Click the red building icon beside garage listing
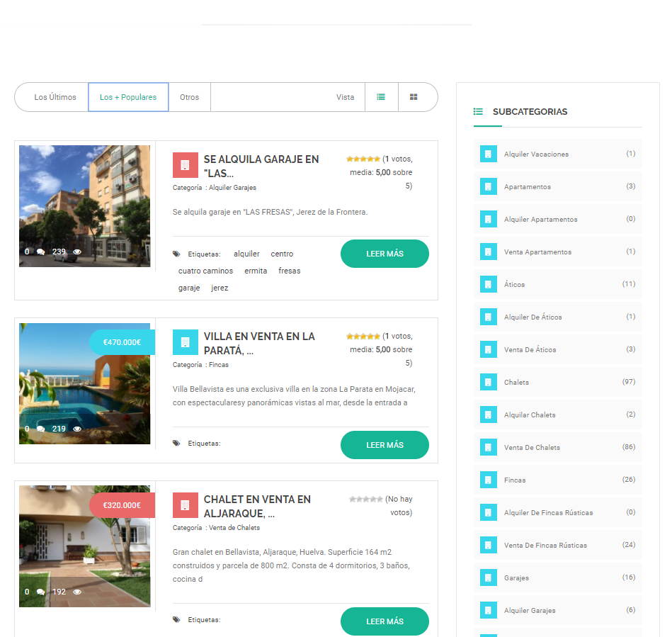This screenshot has width=672, height=637. pyautogui.click(x=185, y=165)
